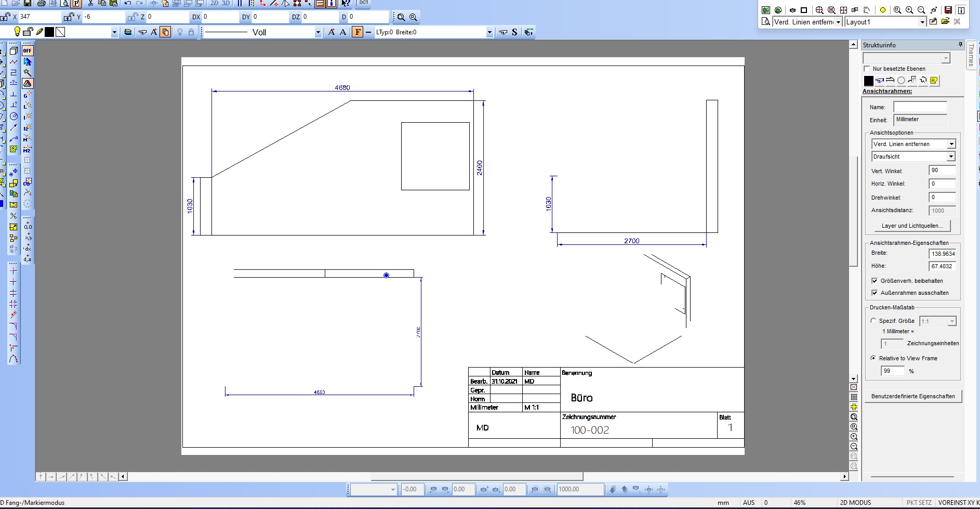Click the bold S icon in toolbar
Screen dimensions: 980x509
click(514, 32)
